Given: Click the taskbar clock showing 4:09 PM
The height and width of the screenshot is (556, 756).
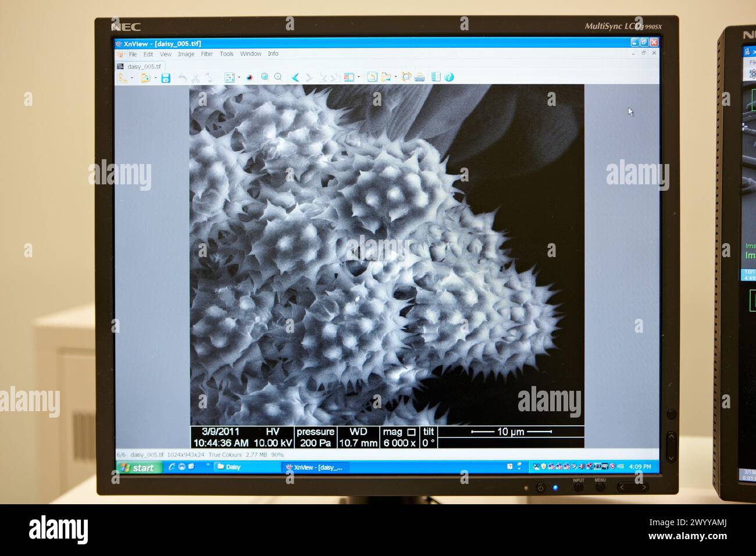Looking at the screenshot, I should point(640,466).
